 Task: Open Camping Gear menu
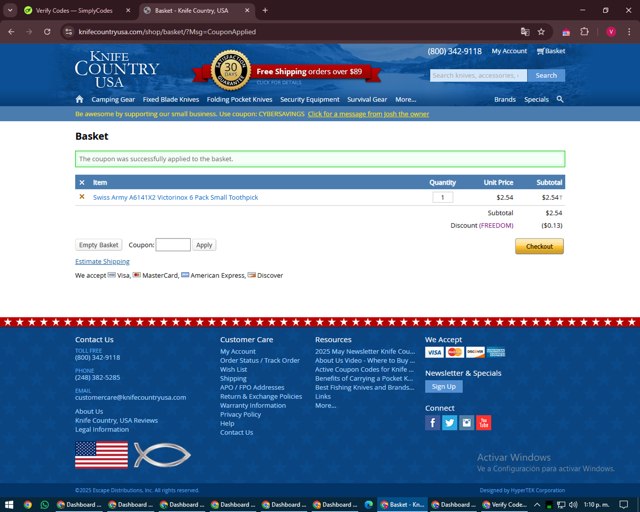tap(113, 99)
